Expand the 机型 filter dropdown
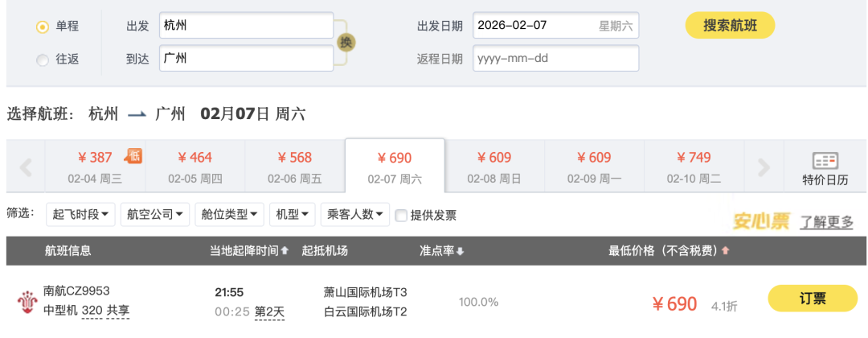Viewport: 868px width, 338px height. tap(293, 214)
